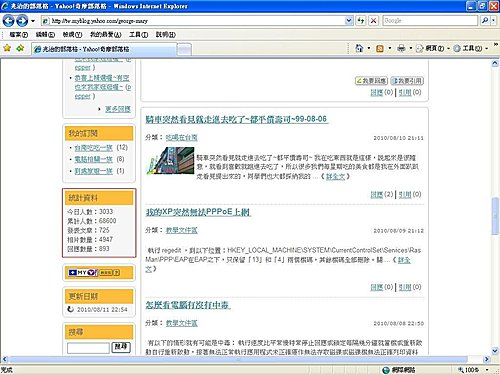Open the Print dropdown arrow
Image resolution: width=500 pixels, height=375 pixels.
coord(411,49)
